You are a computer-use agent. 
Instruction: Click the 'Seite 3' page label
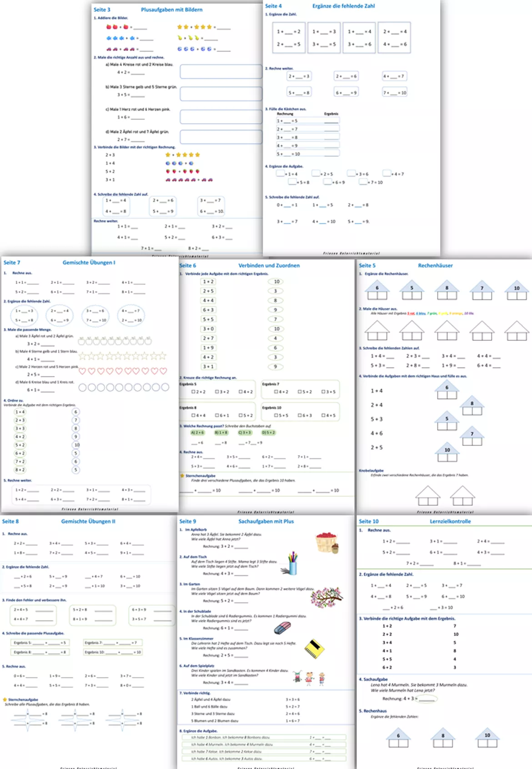[102, 10]
